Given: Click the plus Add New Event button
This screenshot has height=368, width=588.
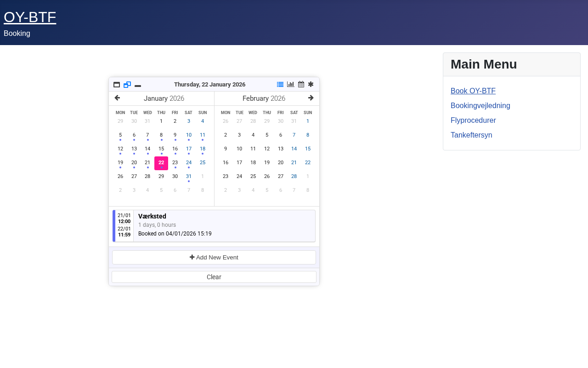Looking at the screenshot, I should click(x=214, y=258).
